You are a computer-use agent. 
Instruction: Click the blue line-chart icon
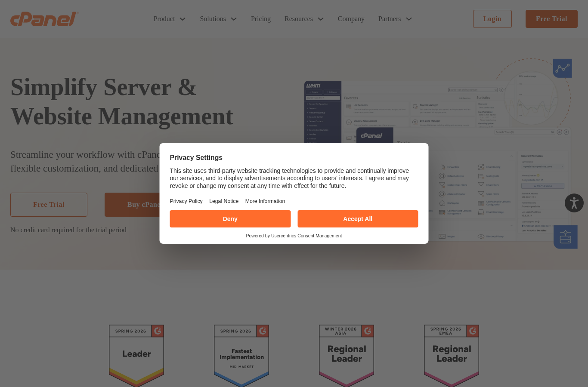562,68
